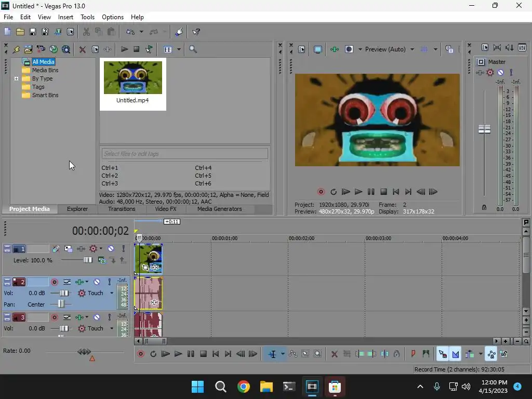Open Touch automation dropdown on track 3
The height and width of the screenshot is (399, 532).
point(112,328)
